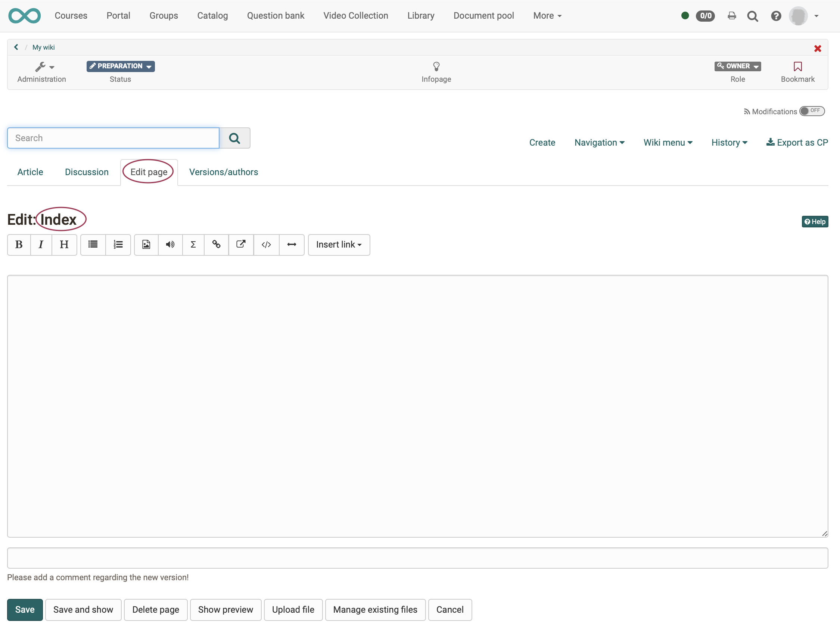Click the Italic formatting icon
840x631 pixels.
pos(41,245)
